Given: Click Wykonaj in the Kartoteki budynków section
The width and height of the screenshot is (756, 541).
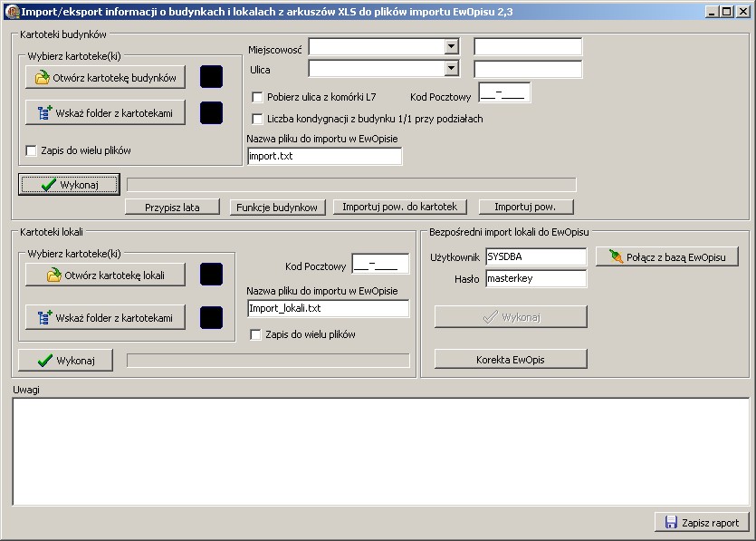Looking at the screenshot, I should [69, 185].
